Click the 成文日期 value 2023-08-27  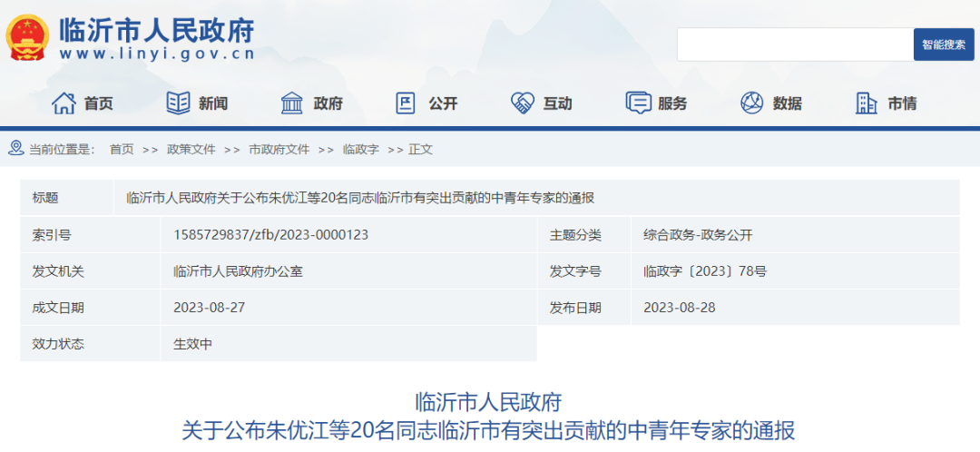click(210, 308)
